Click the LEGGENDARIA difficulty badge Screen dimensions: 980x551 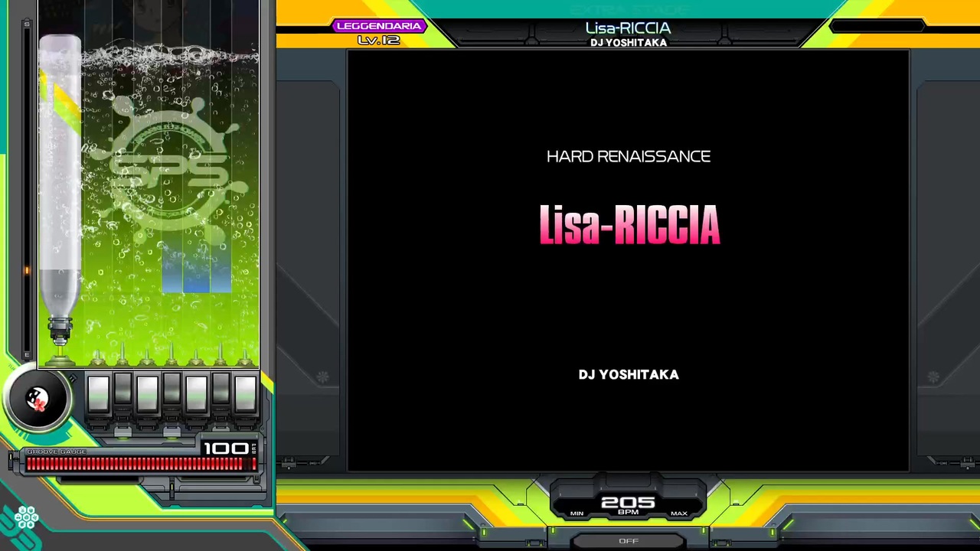pyautogui.click(x=379, y=26)
